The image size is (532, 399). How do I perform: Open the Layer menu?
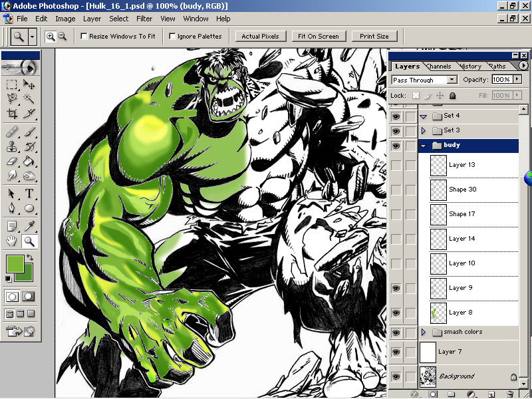[x=92, y=19]
